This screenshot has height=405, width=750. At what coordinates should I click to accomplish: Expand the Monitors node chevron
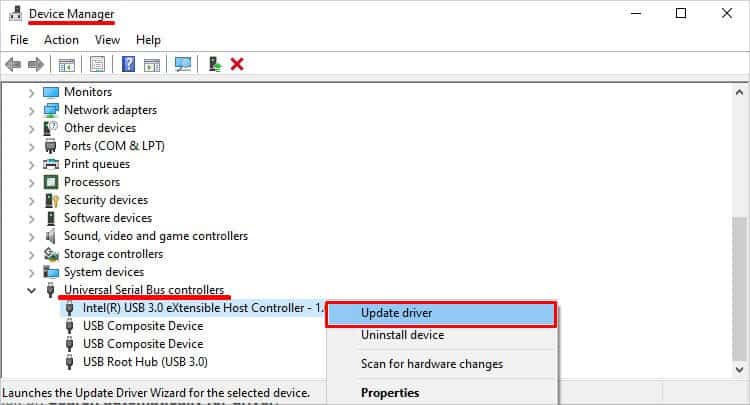[x=31, y=93]
